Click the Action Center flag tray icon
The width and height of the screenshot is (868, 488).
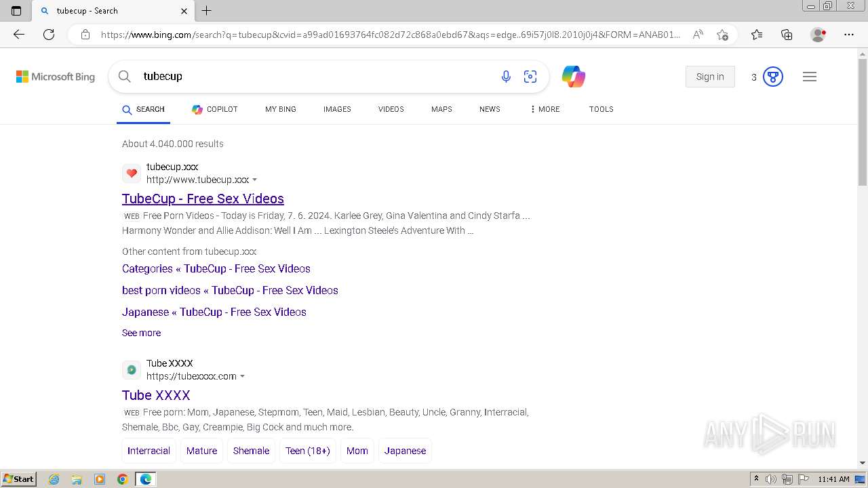tap(803, 479)
